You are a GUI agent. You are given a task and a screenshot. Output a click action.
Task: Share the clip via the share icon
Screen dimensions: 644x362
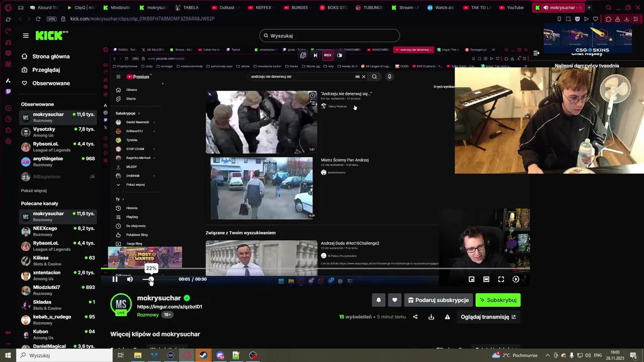click(x=415, y=317)
